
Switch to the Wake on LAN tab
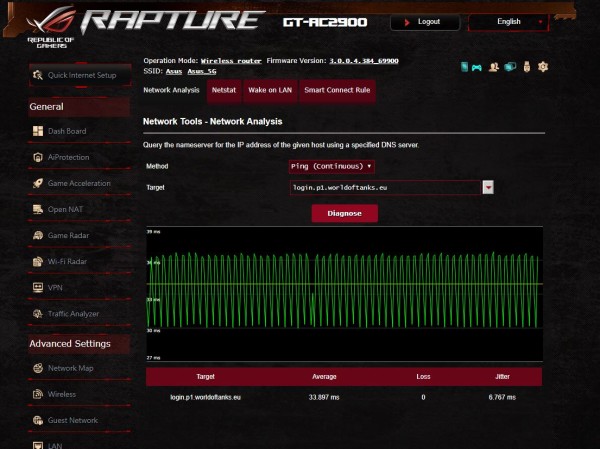coord(270,91)
